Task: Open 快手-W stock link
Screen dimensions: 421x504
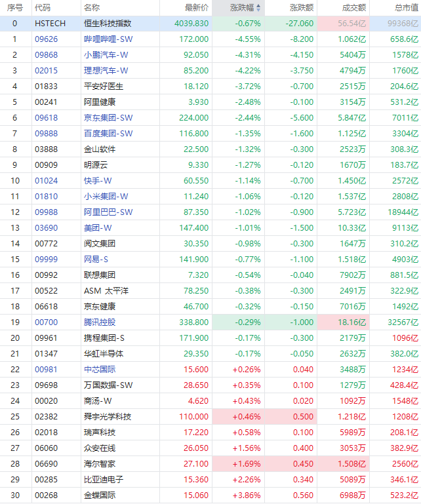Action: click(98, 181)
